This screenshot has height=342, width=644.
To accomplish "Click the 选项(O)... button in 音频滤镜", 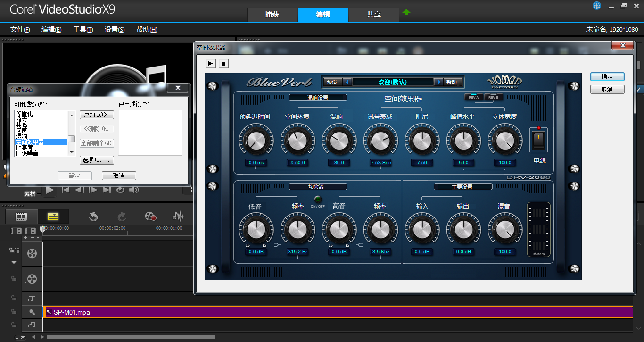I will [97, 160].
